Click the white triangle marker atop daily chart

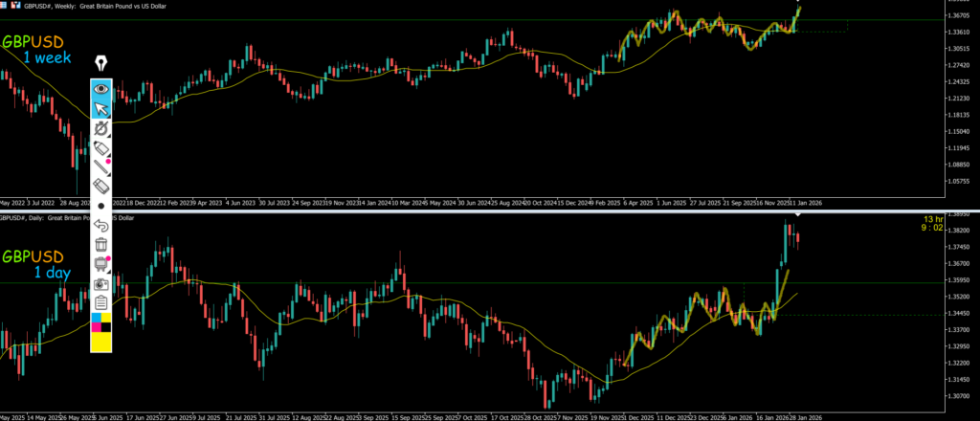click(796, 213)
